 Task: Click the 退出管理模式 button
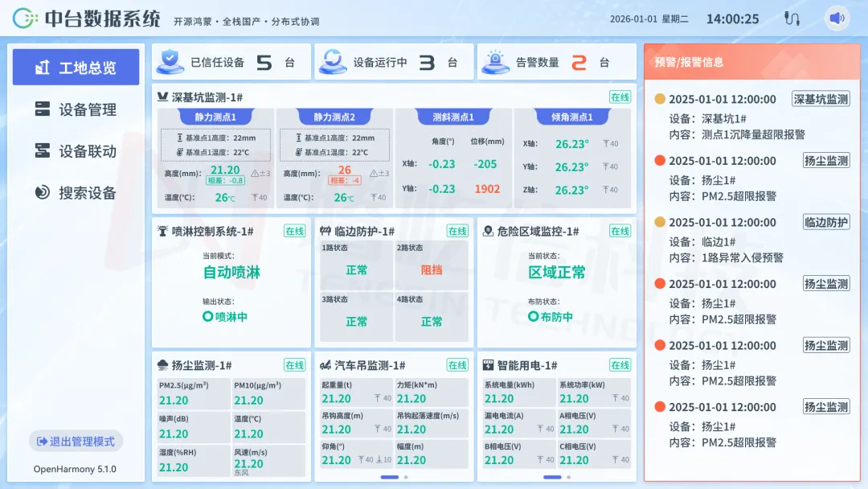coord(76,442)
